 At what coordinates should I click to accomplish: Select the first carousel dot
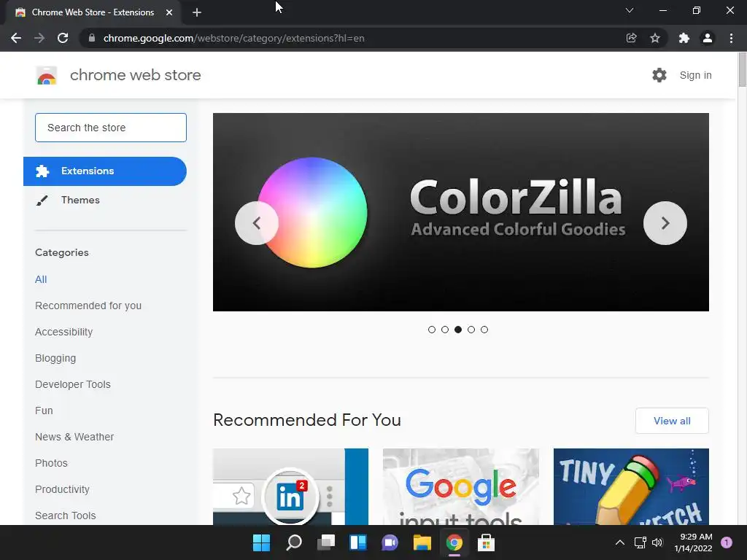[x=432, y=330]
